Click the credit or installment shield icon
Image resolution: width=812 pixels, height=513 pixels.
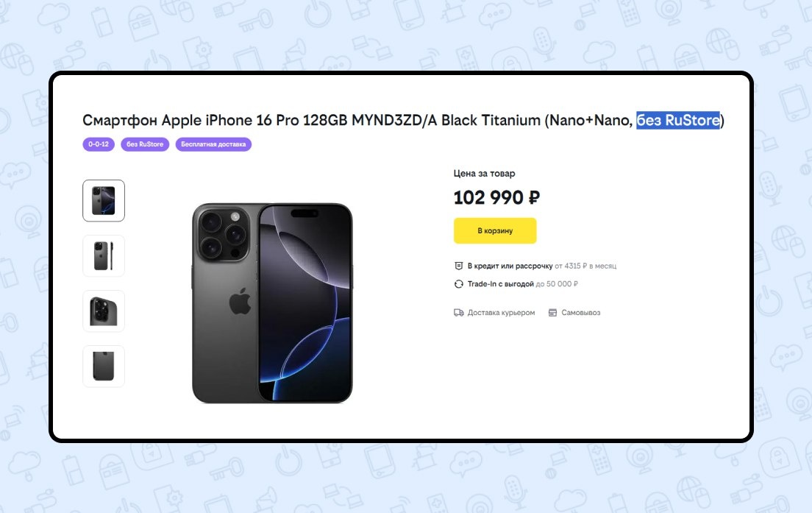coord(458,266)
